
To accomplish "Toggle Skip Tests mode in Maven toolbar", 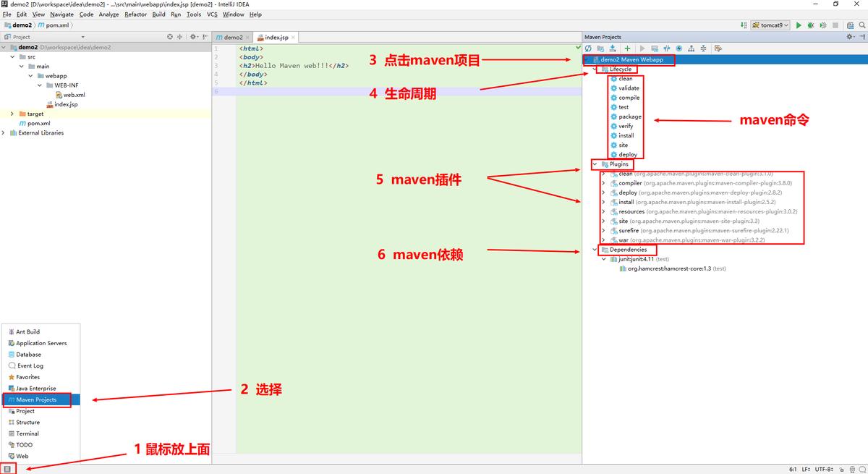I will coord(679,48).
